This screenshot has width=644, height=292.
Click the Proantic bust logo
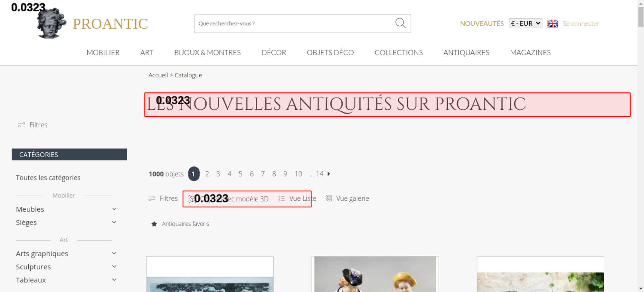coord(52,23)
